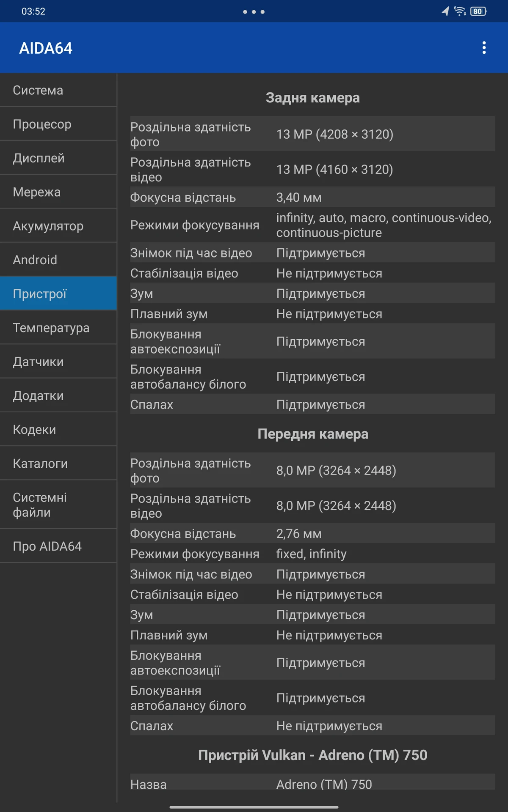Tap the Adreno (TM) 750 Назва row
The width and height of the screenshot is (508, 812).
coord(312,782)
